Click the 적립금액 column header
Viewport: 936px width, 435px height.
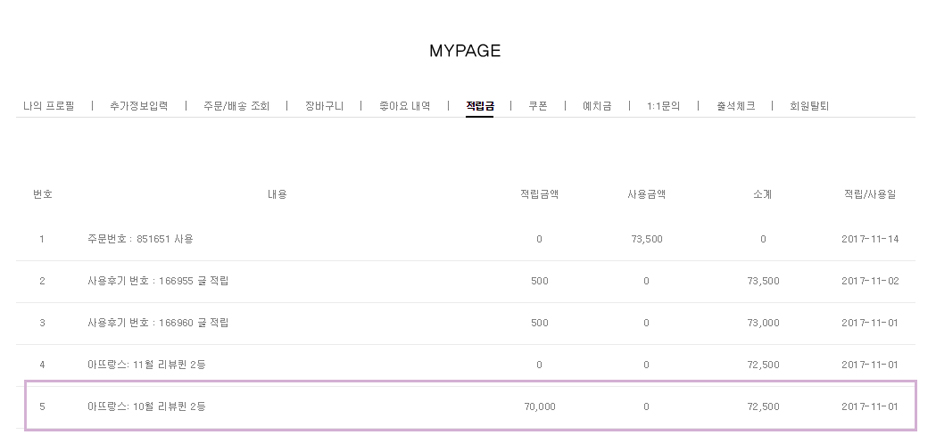[539, 194]
